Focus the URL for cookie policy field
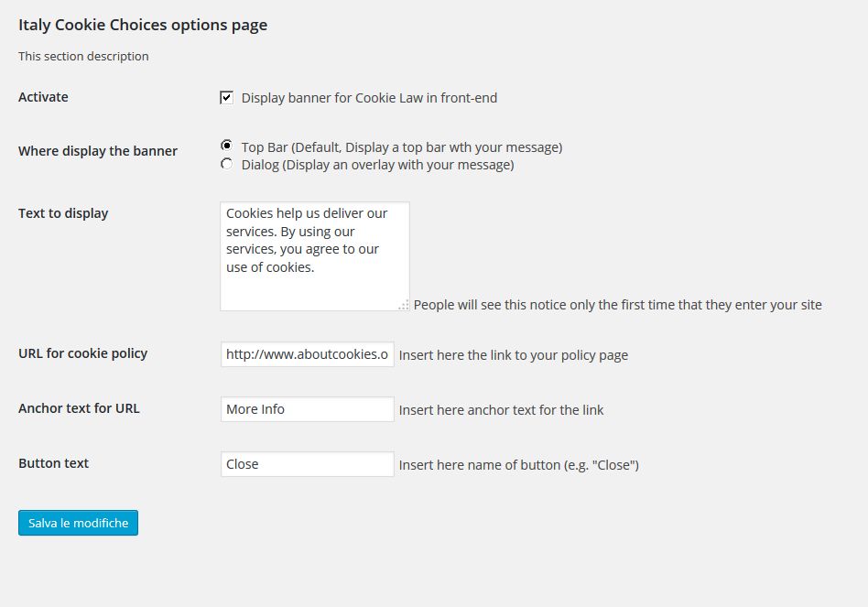The image size is (868, 607). pyautogui.click(x=307, y=354)
